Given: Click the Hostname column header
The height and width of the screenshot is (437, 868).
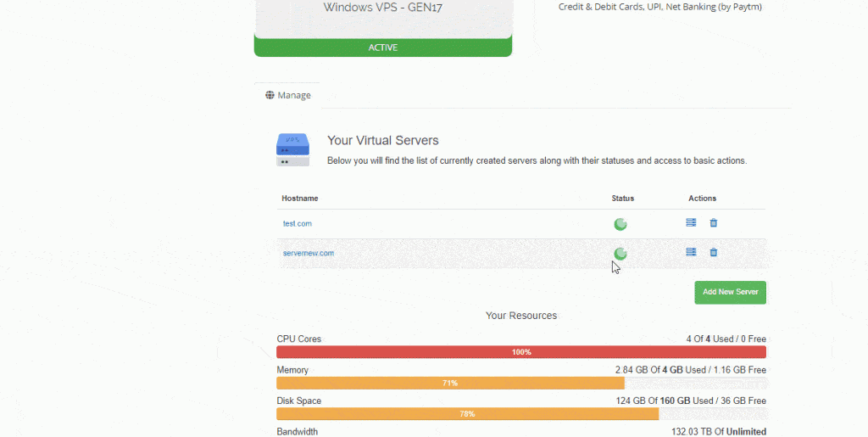Looking at the screenshot, I should 299,199.
